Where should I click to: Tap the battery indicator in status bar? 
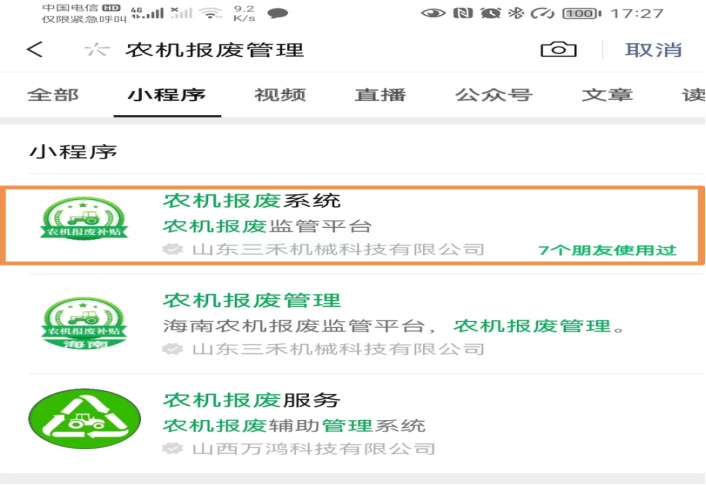[x=582, y=14]
